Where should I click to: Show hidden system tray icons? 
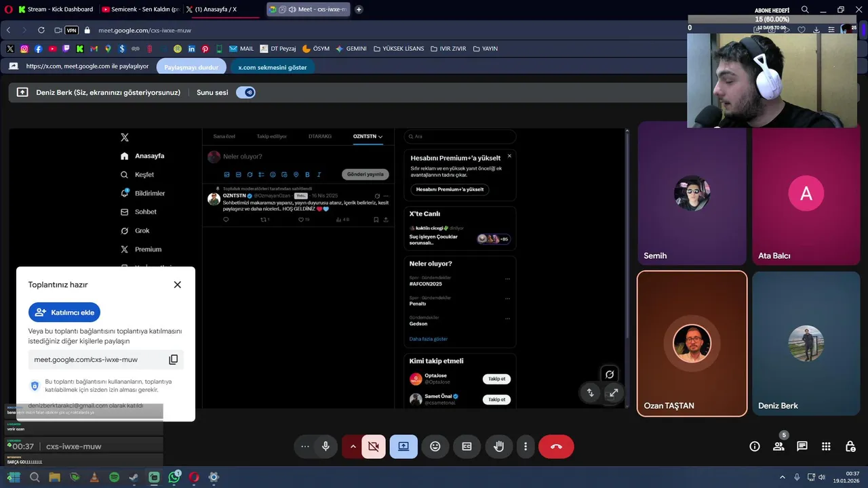783,477
